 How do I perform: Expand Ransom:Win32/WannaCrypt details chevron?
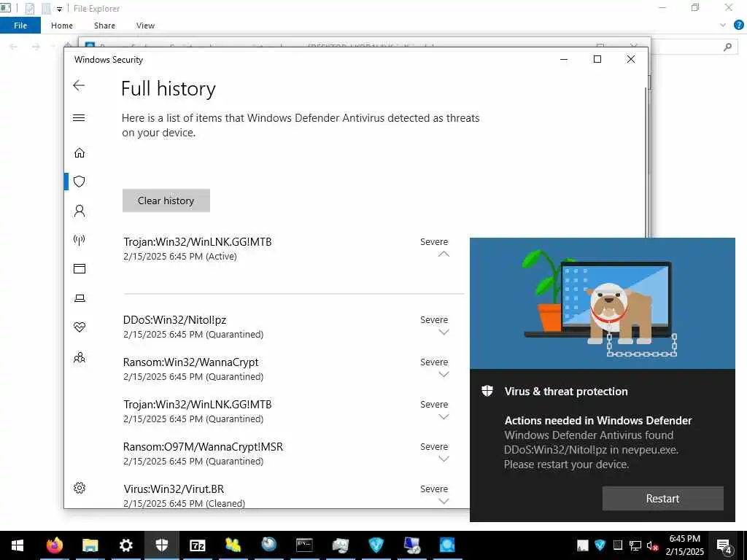coord(444,375)
